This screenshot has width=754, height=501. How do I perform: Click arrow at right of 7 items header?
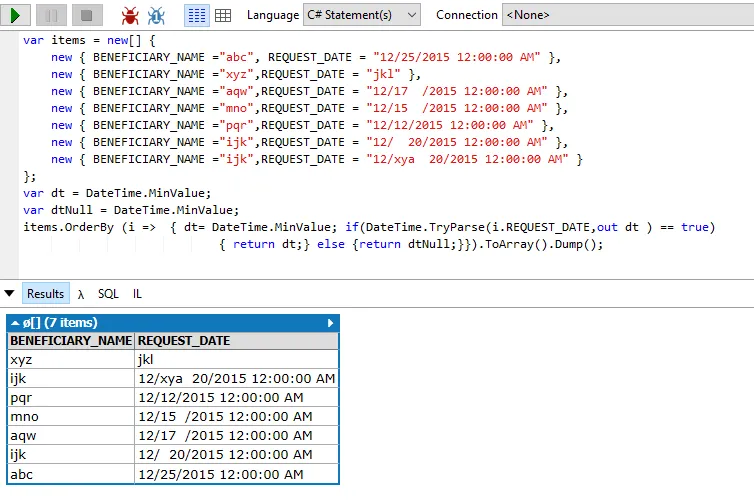point(330,323)
